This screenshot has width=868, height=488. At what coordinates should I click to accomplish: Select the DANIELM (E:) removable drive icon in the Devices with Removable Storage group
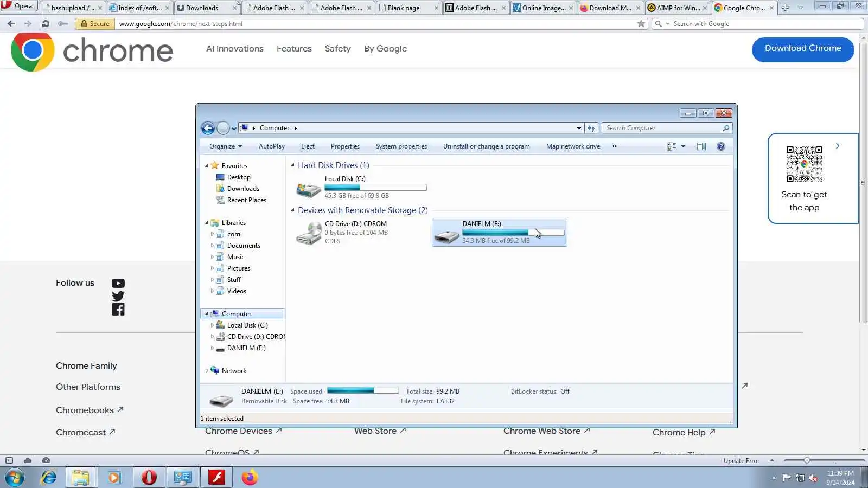(447, 236)
